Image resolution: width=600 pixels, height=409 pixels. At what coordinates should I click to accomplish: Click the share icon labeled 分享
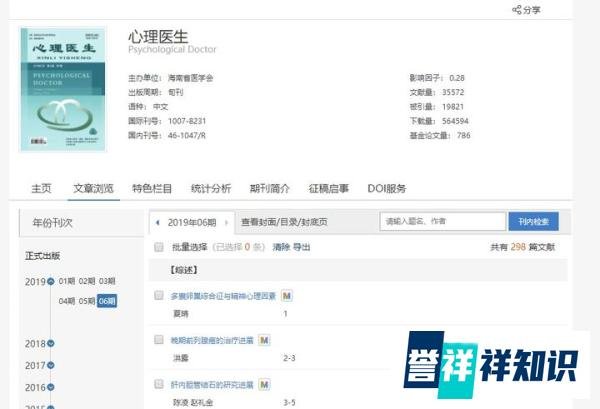pyautogui.click(x=526, y=10)
